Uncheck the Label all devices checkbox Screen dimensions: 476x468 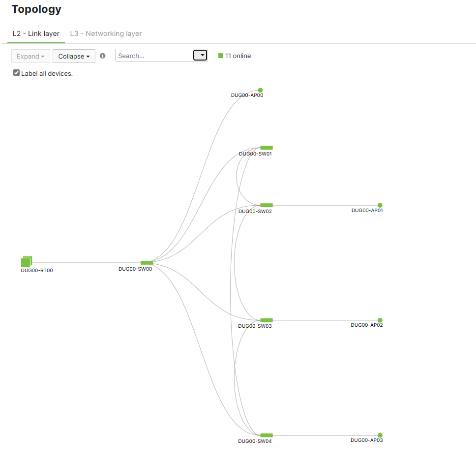(16, 72)
